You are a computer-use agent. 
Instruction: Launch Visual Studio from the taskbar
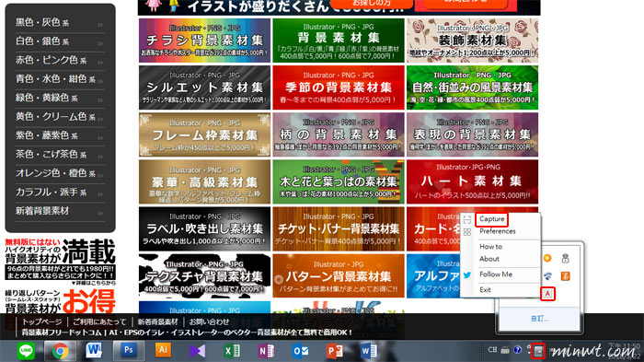coord(197,351)
